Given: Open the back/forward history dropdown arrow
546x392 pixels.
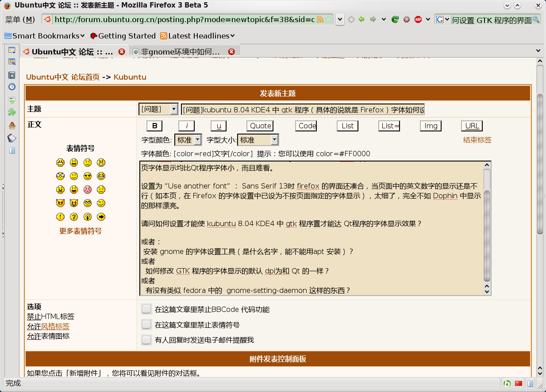Looking at the screenshot, I should tap(384, 19).
